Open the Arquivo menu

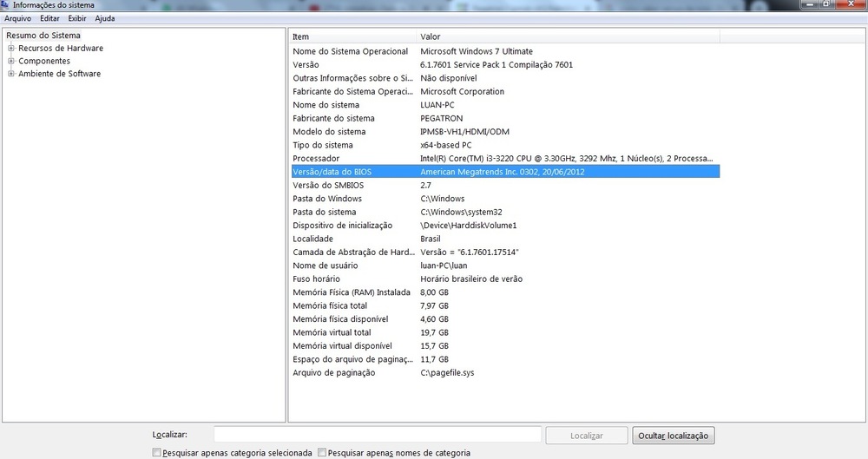point(17,18)
